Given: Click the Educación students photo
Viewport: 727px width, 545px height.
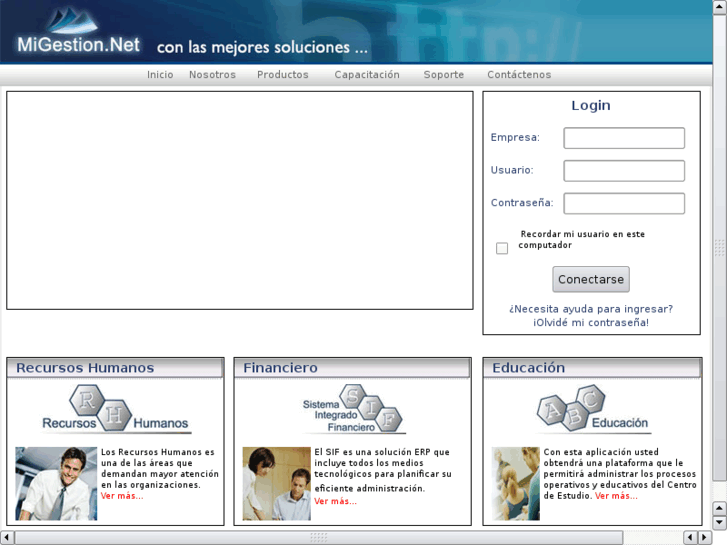Looking at the screenshot, I should coord(516,483).
